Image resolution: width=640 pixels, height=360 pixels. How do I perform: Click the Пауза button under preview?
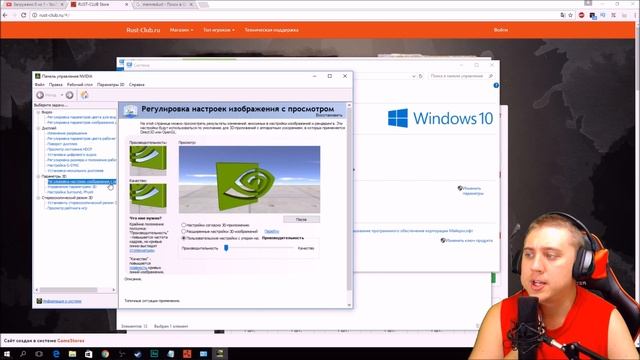point(301,220)
